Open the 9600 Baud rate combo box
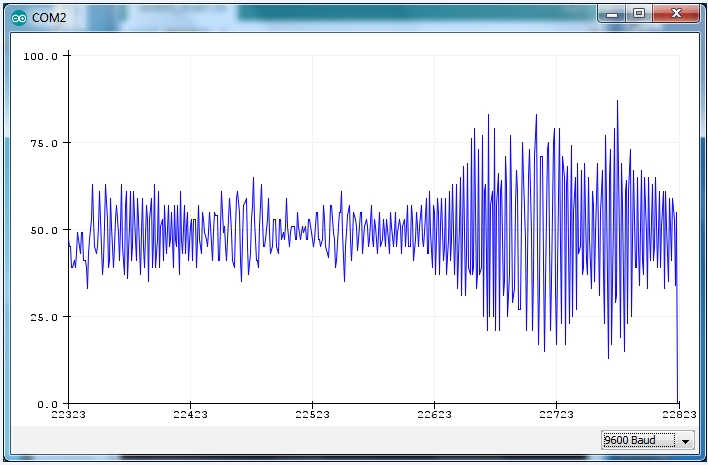 pos(638,440)
